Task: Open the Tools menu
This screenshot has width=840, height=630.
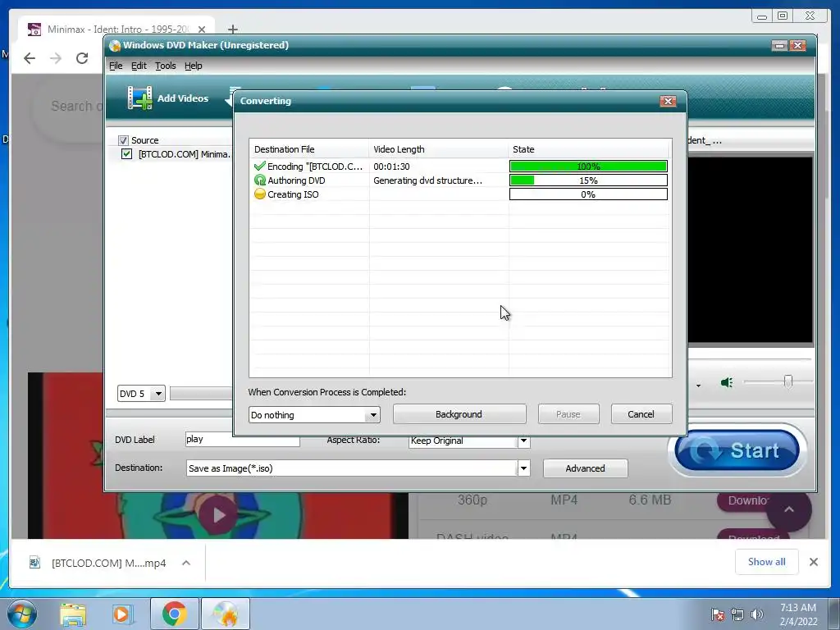Action: [166, 66]
